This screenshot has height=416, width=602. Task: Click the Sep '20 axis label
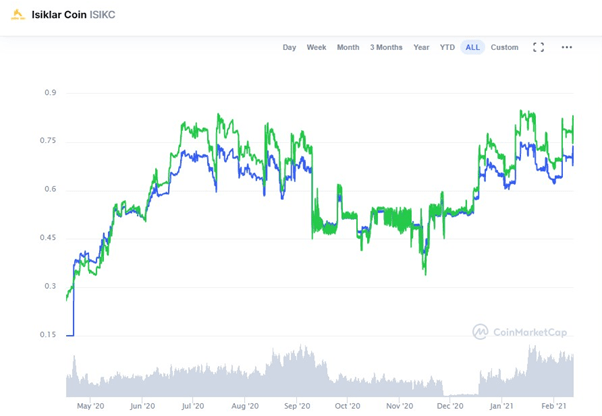tap(297, 406)
